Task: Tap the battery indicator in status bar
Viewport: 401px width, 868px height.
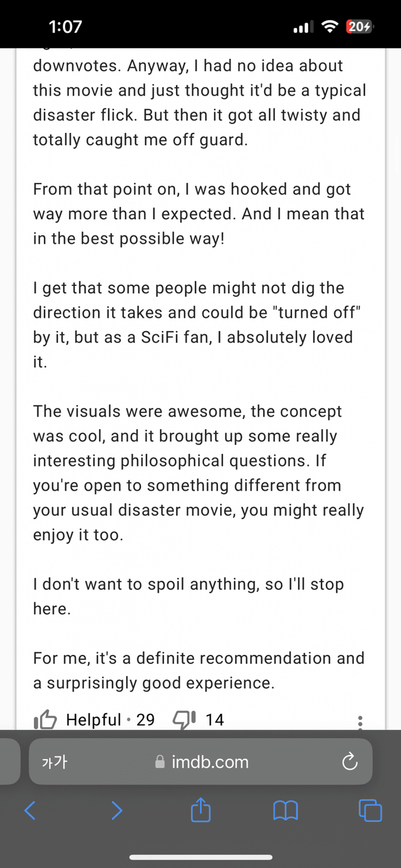Action: point(360,26)
